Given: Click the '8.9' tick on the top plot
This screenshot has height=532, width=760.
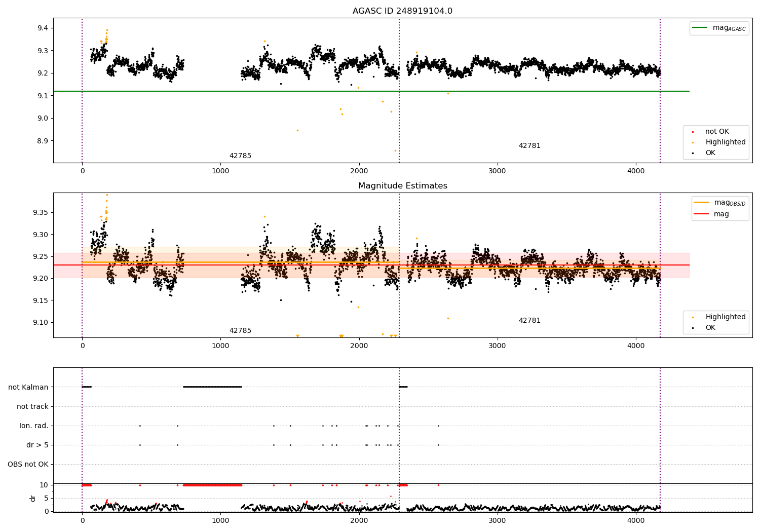Looking at the screenshot, I should pos(43,141).
